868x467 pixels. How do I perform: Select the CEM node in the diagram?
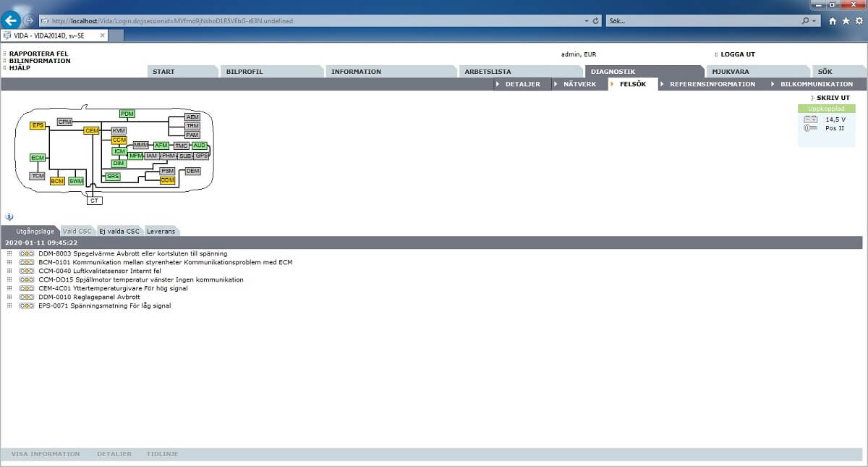pos(91,130)
